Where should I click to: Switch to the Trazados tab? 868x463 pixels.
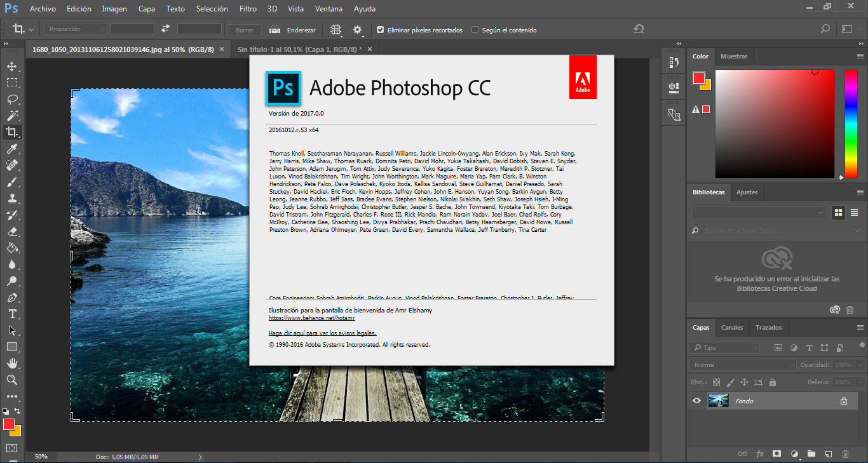coord(768,328)
